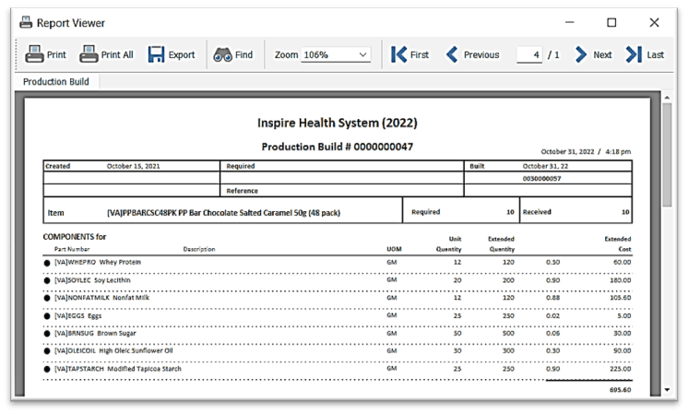Click the number 0030000057
The width and height of the screenshot is (688, 414).
tap(541, 178)
